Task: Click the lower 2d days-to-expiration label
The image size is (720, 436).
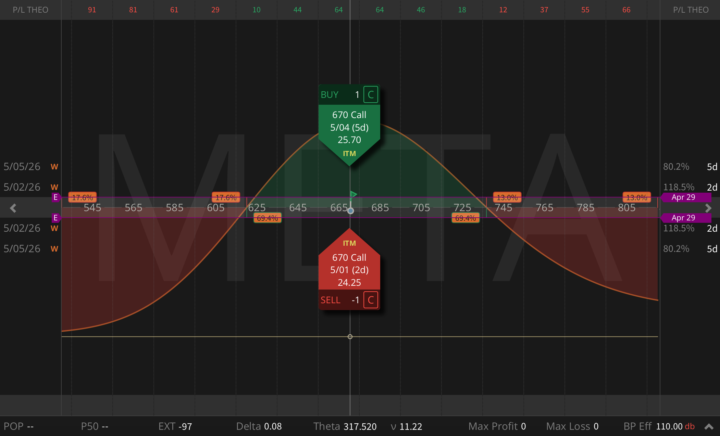Action: [712, 228]
